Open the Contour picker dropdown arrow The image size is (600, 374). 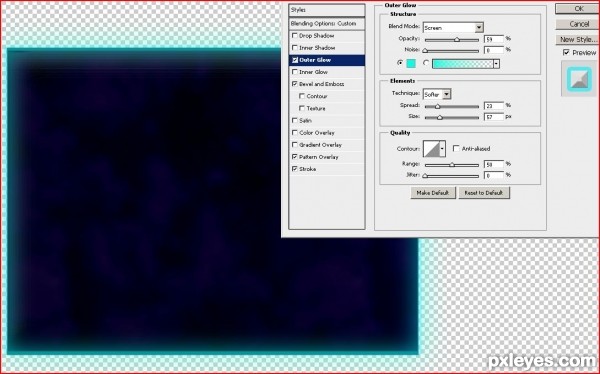442,149
